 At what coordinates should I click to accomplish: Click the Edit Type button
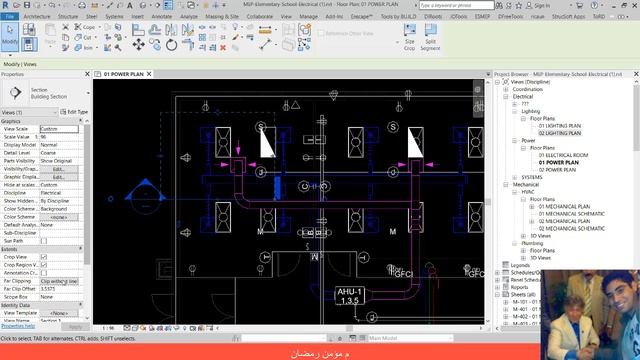pyautogui.click(x=74, y=112)
